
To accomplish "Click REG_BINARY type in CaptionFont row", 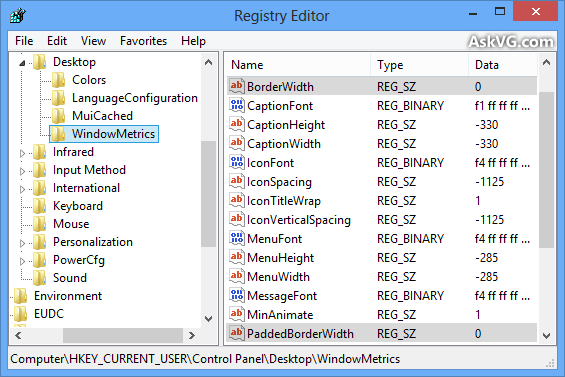I will pos(410,106).
